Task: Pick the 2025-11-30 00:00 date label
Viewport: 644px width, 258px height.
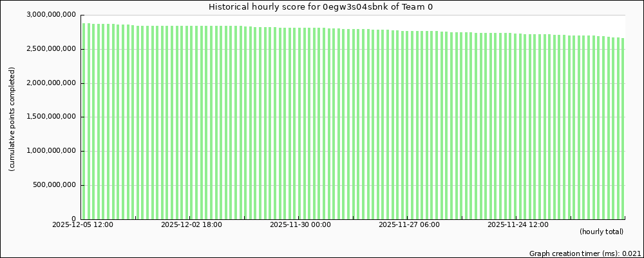Action: (x=300, y=225)
